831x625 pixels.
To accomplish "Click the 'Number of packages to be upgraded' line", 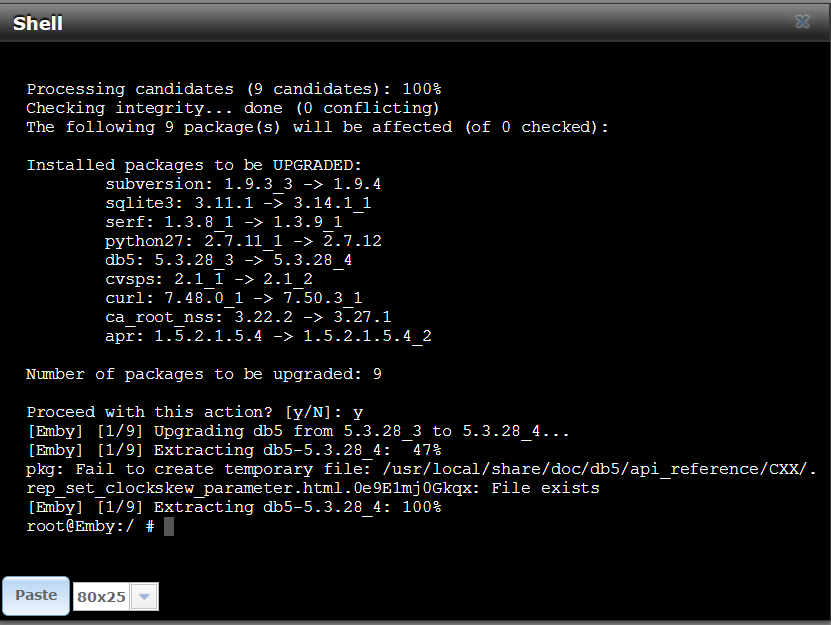I will pyautogui.click(x=204, y=374).
